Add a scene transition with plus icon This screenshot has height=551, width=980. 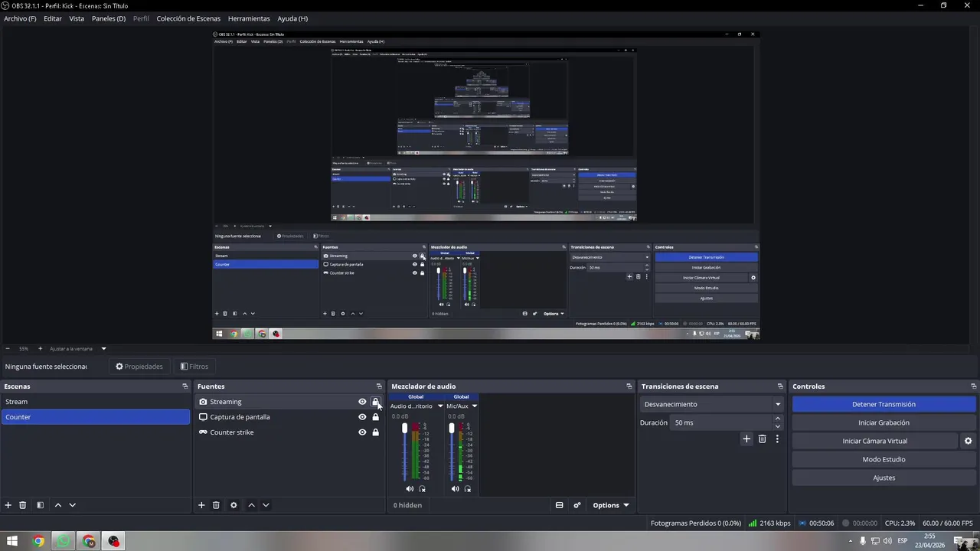click(746, 439)
